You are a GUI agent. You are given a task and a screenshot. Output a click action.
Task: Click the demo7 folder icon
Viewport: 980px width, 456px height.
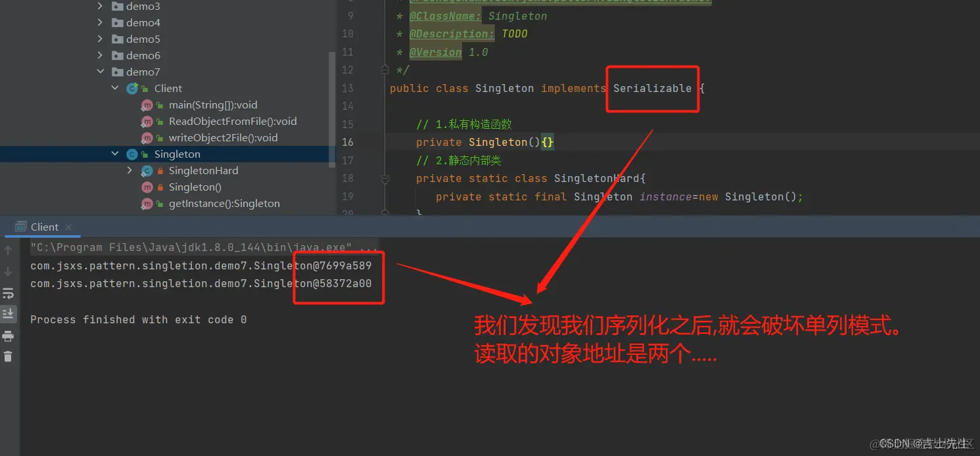(118, 72)
